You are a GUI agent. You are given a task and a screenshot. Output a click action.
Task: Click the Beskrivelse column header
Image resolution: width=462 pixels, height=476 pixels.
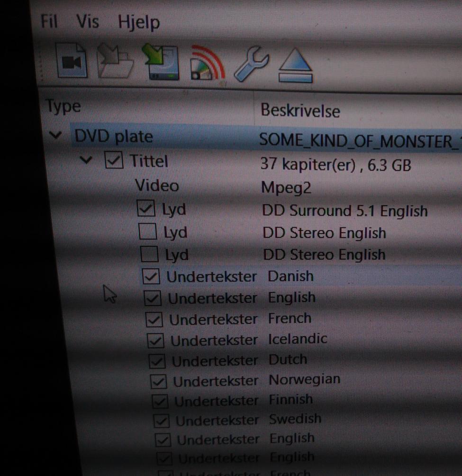pyautogui.click(x=300, y=110)
